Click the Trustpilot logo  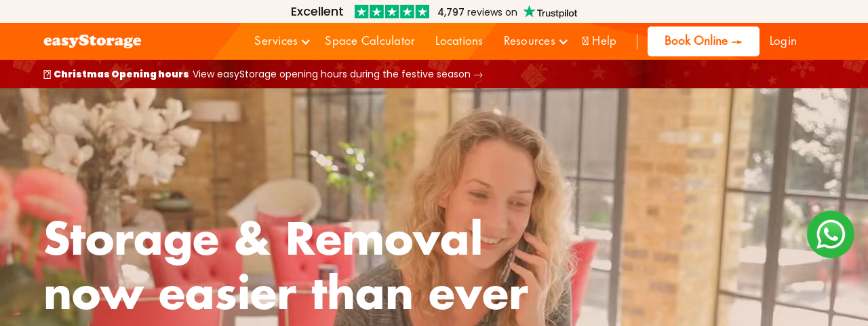point(550,12)
